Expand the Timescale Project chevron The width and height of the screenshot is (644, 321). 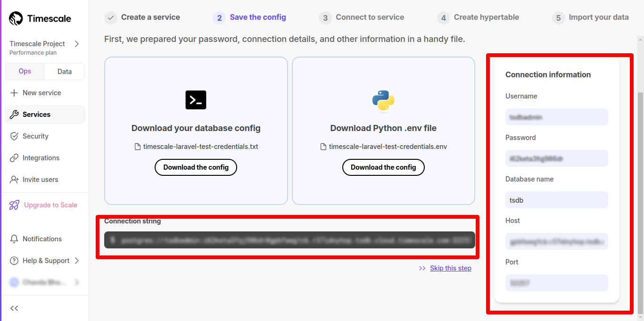[77, 44]
